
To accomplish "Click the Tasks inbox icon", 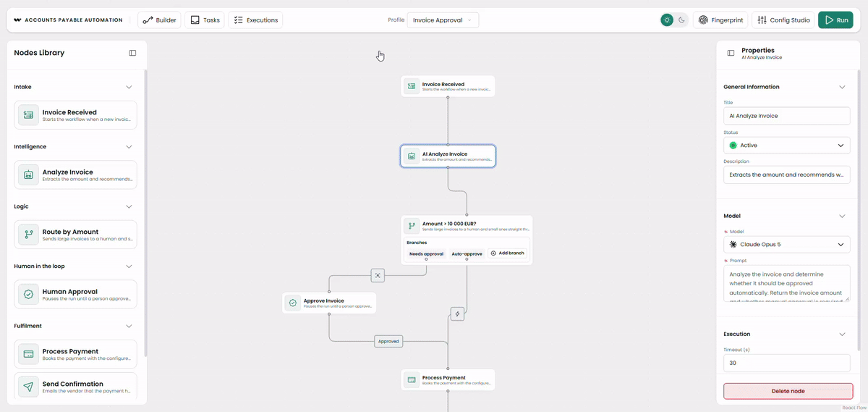I will pyautogui.click(x=195, y=20).
